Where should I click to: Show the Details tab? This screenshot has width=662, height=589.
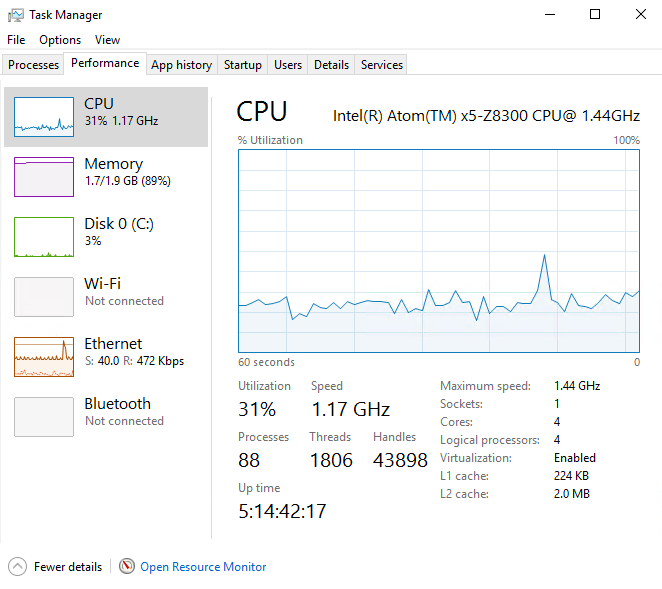click(x=331, y=65)
